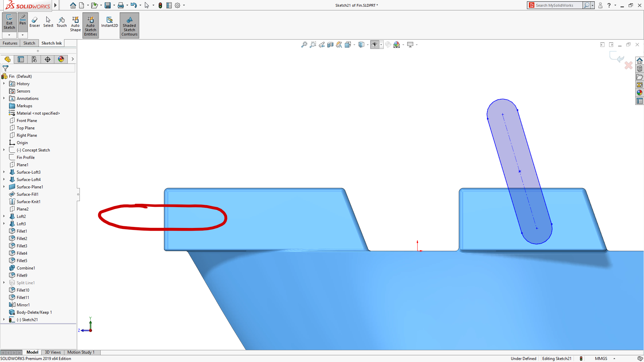Open the View Orientation dropdown
The width and height of the screenshot is (644, 362).
(354, 45)
